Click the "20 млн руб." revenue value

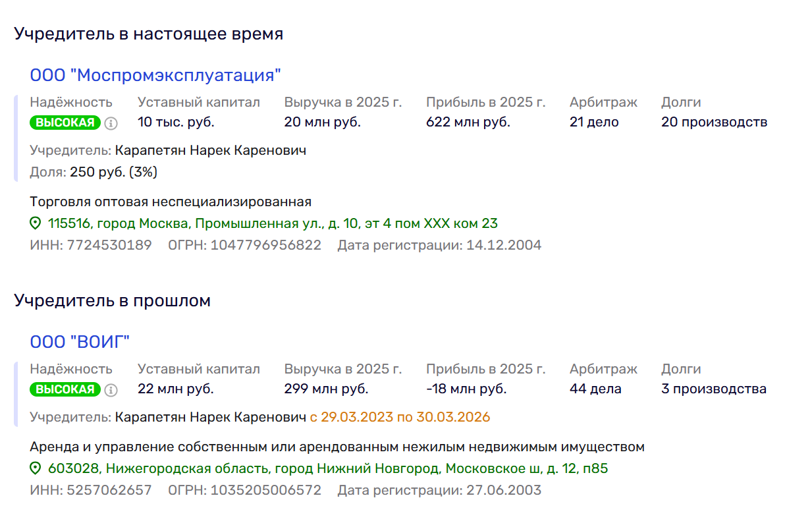point(323,122)
